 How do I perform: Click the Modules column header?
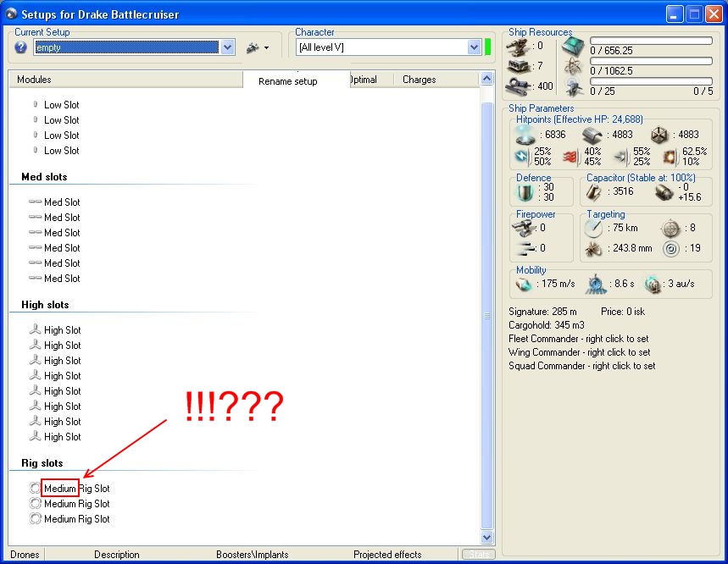tap(125, 80)
